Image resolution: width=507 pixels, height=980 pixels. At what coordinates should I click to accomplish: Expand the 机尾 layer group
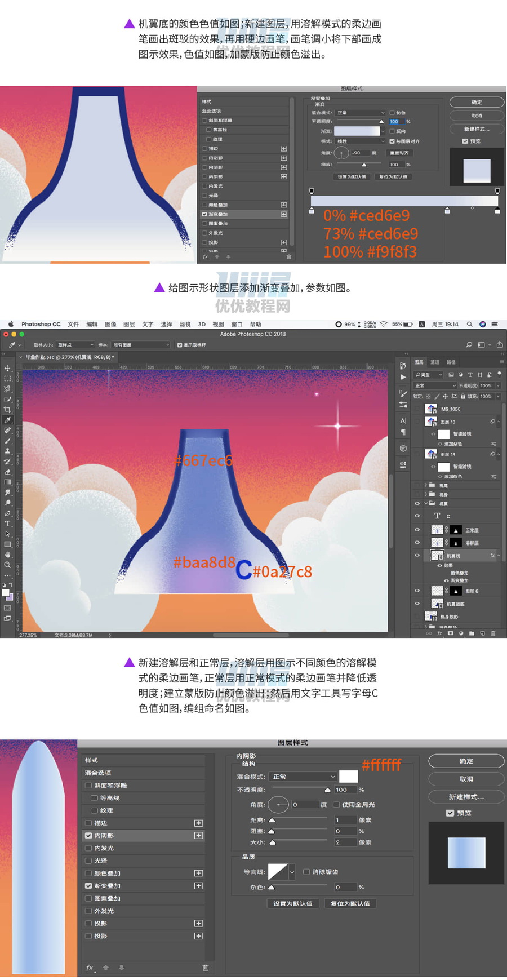pos(426,485)
